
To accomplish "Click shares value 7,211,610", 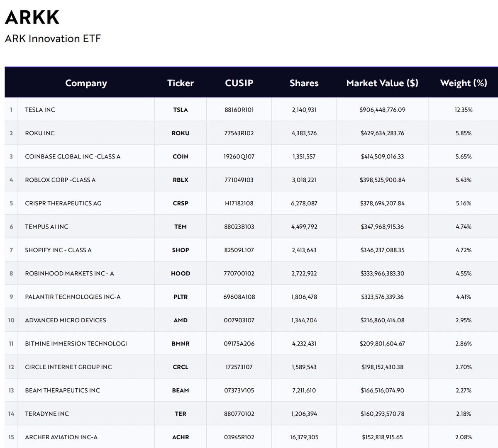I will [x=304, y=390].
